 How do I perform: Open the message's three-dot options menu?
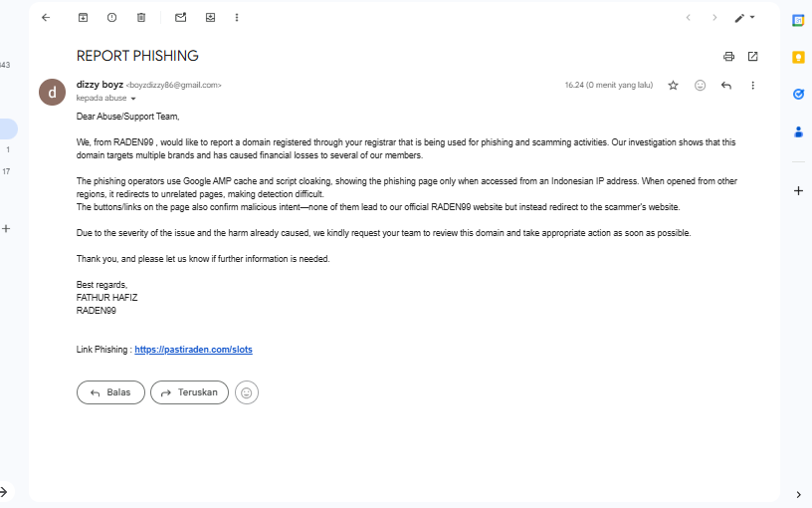coord(752,86)
